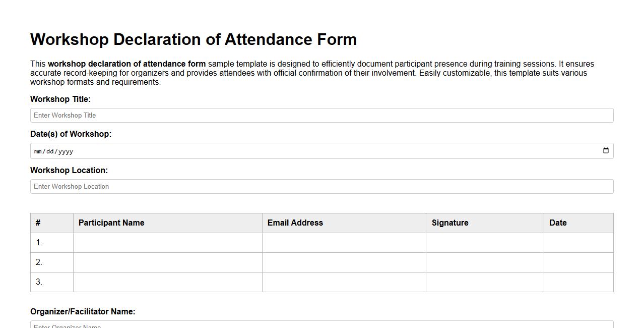Select the Email Address column header
Image resolution: width=644 pixels, height=328 pixels.
point(295,223)
